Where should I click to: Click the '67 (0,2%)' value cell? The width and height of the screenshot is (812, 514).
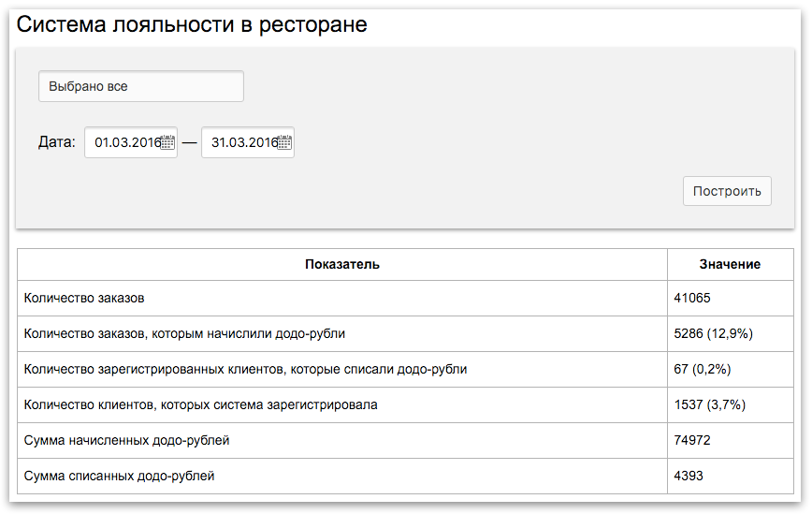[x=731, y=370]
